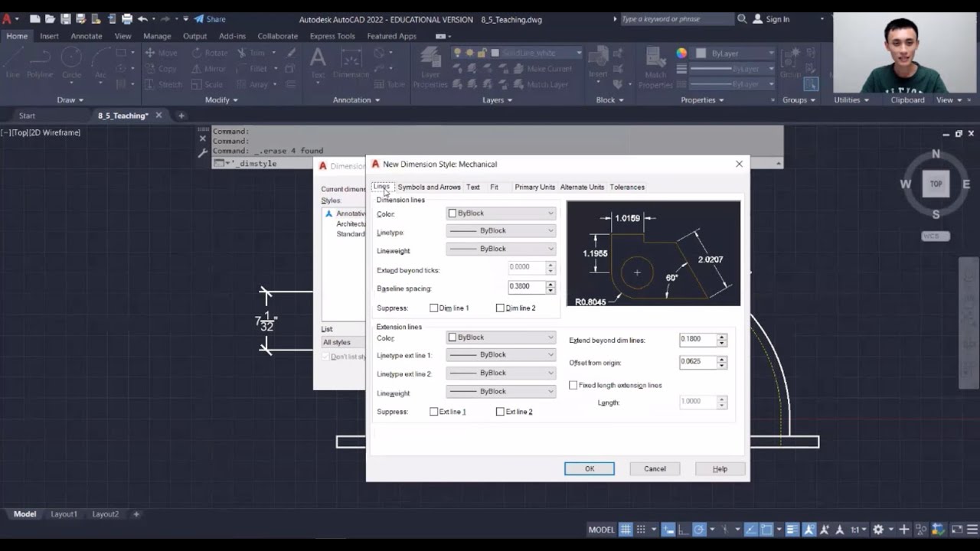
Task: Click Cancel in New Dimension Style dialog
Action: click(655, 468)
